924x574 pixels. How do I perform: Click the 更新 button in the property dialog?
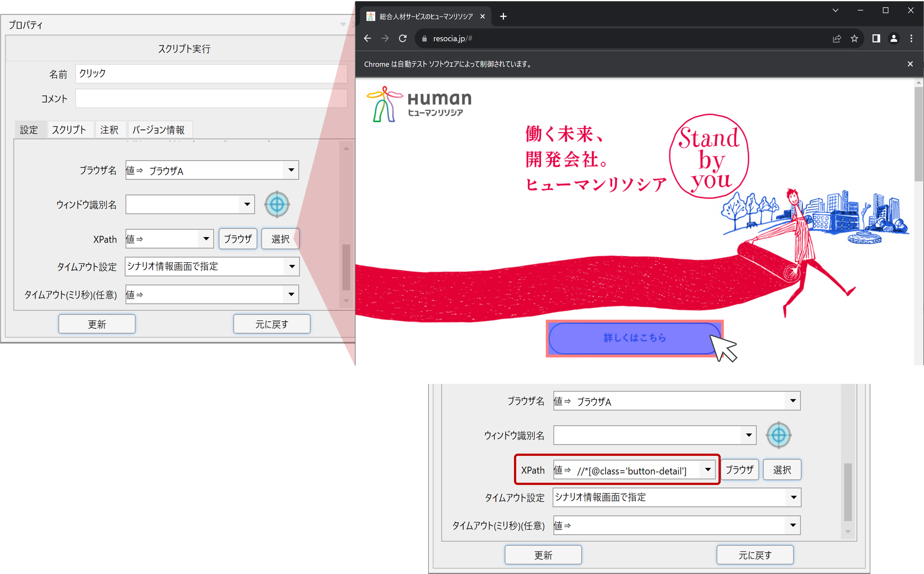(96, 324)
